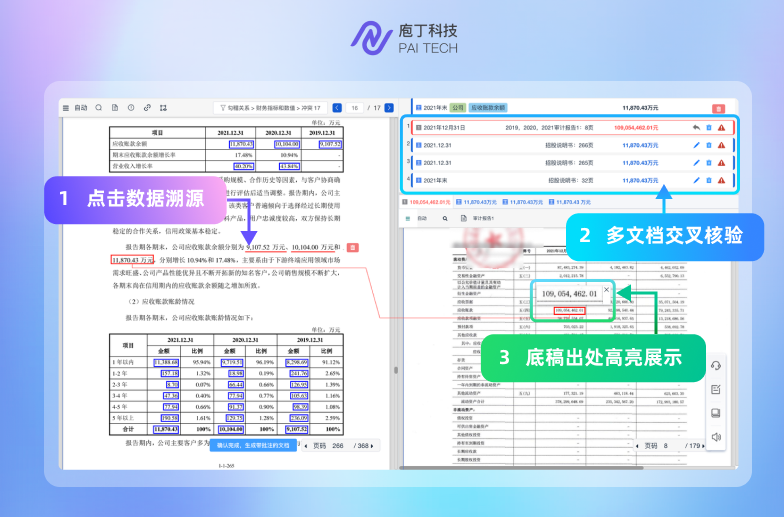Click the panel divider handle between documents
Viewport: 784px width, 517px height.
396,370
